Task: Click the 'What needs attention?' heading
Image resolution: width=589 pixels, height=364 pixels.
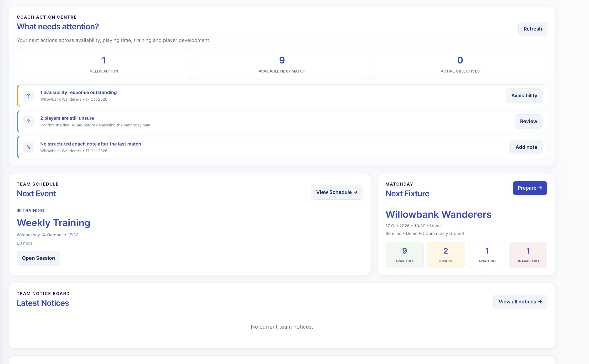Action: (x=58, y=27)
